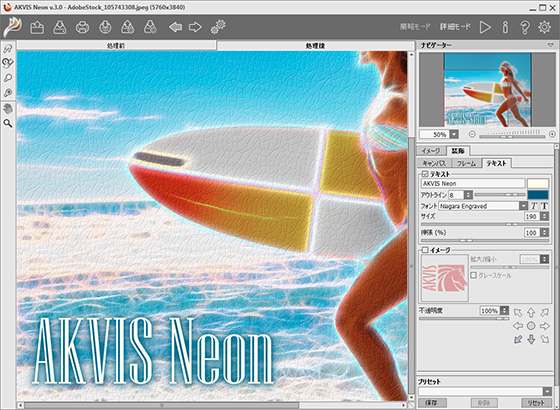Toggle the テキスト (Text) checkbox

[425, 174]
